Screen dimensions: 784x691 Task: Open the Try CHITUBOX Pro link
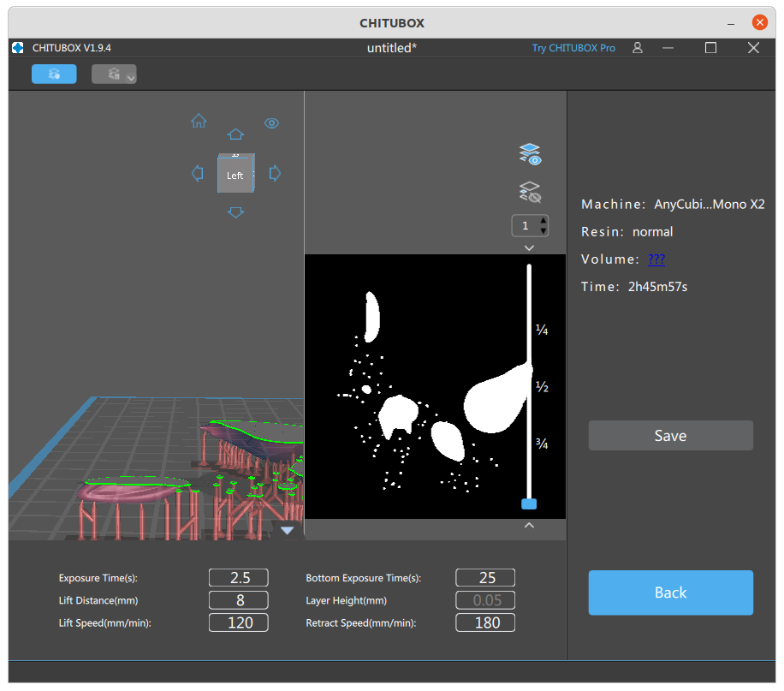573,48
